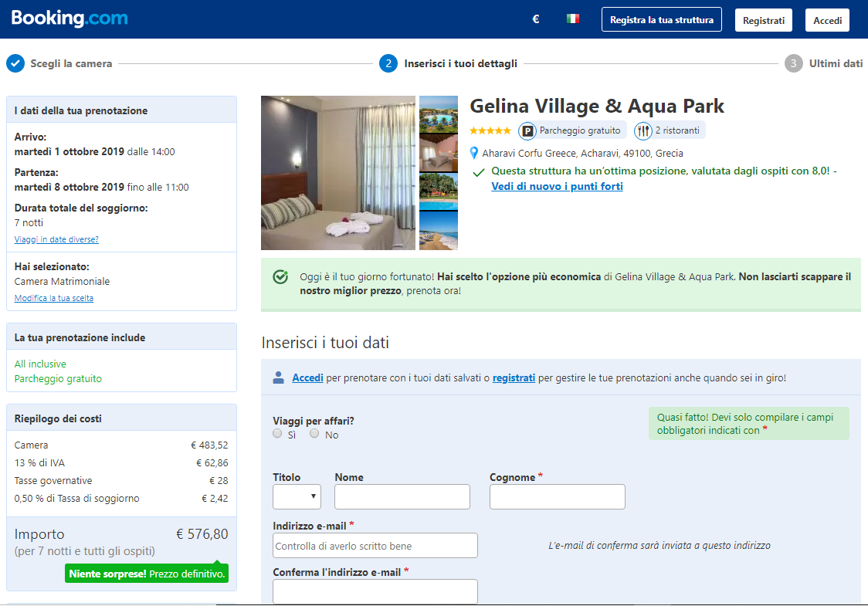
Task: Click the Niente sorprese price badge
Action: point(147,574)
